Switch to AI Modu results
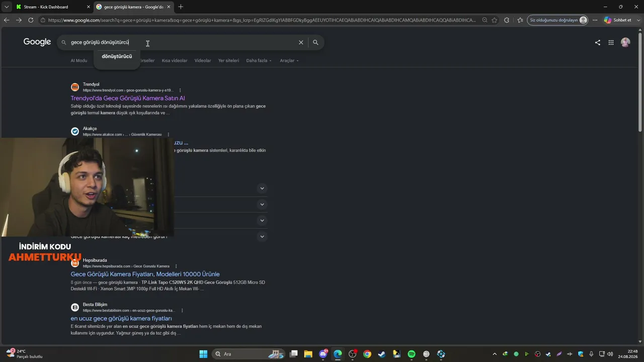Image resolution: width=644 pixels, height=362 pixels. pyautogui.click(x=79, y=61)
